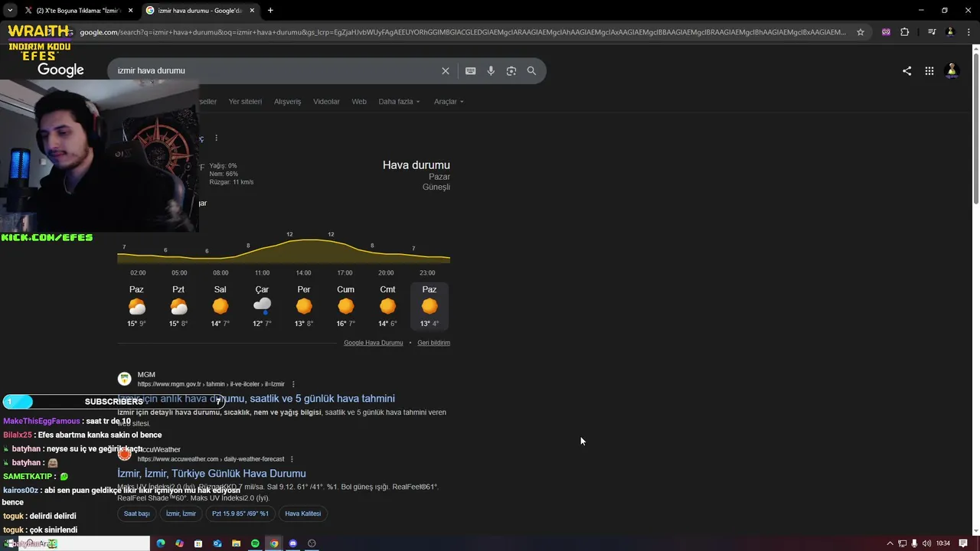Screen dimensions: 980x551
Task: Select the Cmt day forecast
Action: (x=387, y=306)
